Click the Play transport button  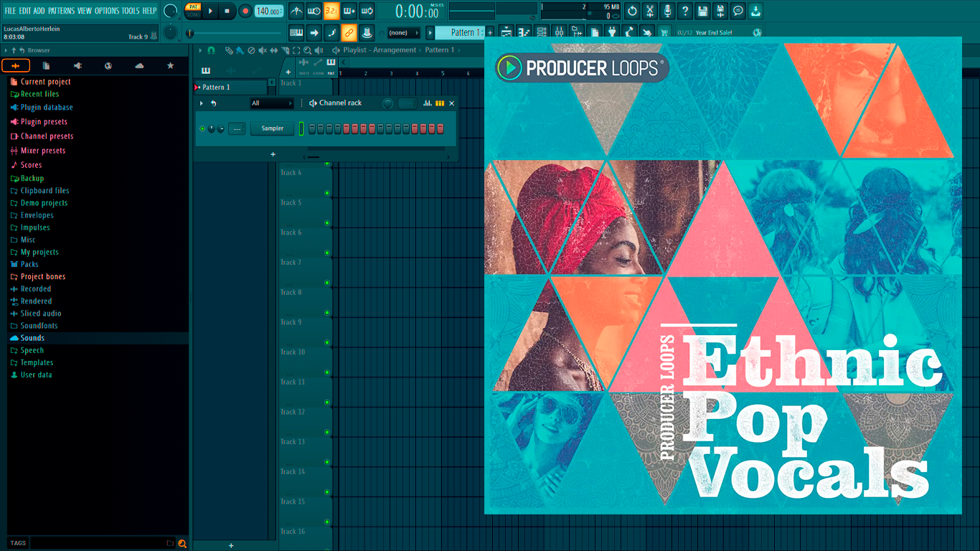(210, 11)
